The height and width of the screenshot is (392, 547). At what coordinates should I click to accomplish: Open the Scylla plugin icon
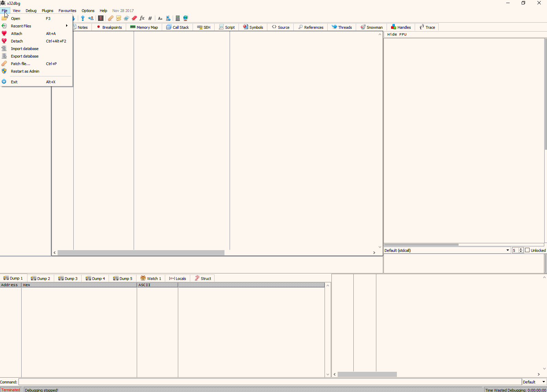101,18
